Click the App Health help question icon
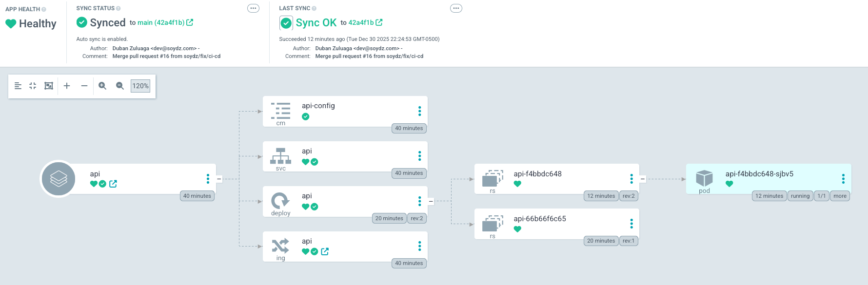This screenshot has height=285, width=868. point(44,9)
